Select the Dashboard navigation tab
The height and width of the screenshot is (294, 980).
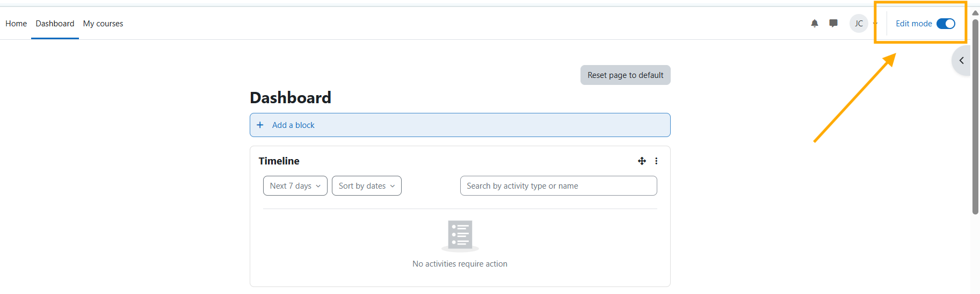[55, 24]
